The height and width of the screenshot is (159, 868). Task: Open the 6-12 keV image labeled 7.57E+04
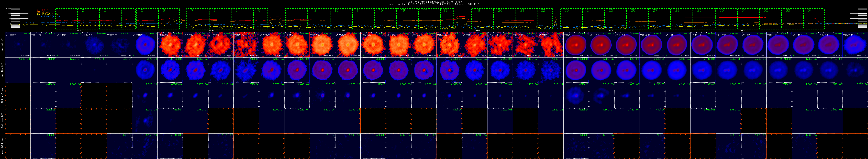coord(144,70)
